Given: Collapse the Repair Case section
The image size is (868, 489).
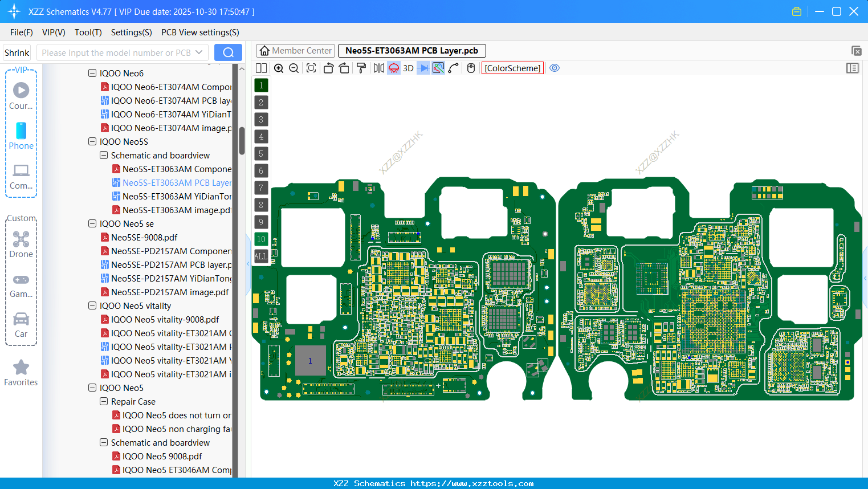Looking at the screenshot, I should pos(104,401).
